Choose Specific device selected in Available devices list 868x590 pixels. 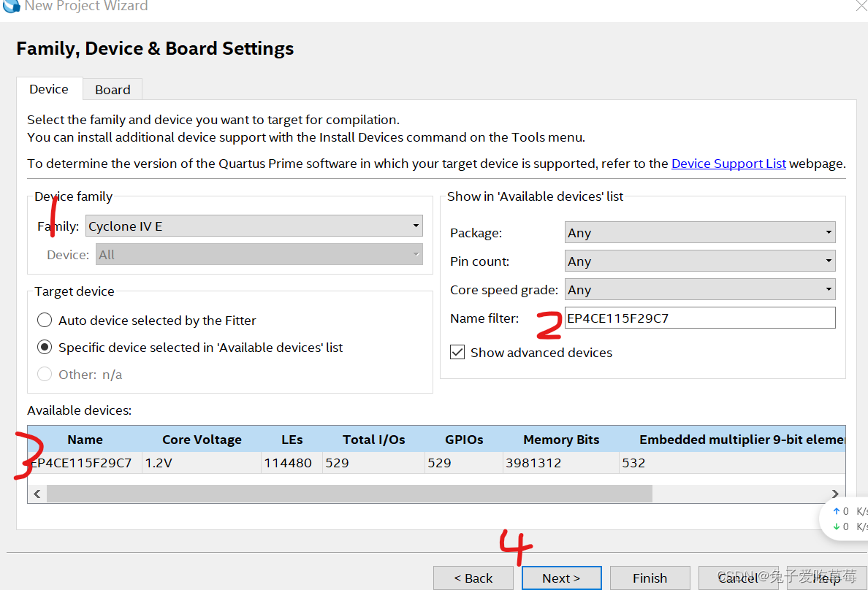[x=45, y=348]
